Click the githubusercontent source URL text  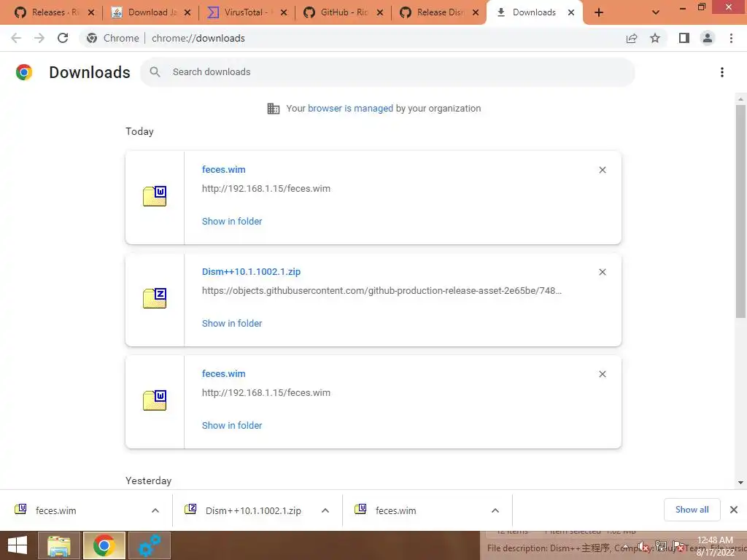click(x=382, y=290)
